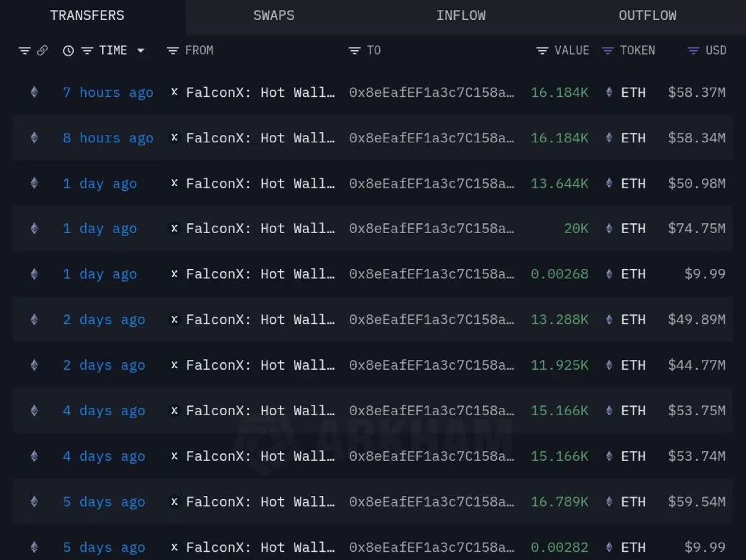Open the TOKEN column filter

[608, 51]
